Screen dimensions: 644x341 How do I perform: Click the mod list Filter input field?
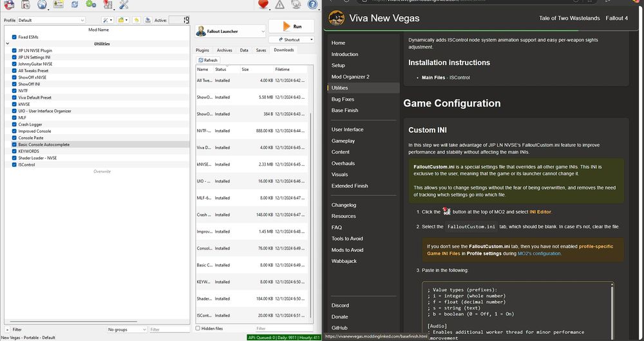pos(169,329)
